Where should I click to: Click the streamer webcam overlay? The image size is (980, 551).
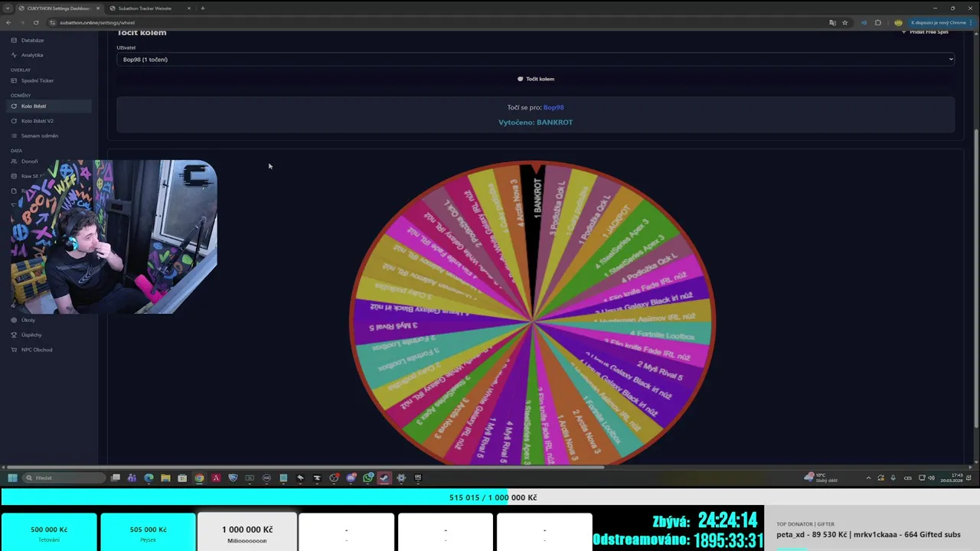click(x=114, y=236)
